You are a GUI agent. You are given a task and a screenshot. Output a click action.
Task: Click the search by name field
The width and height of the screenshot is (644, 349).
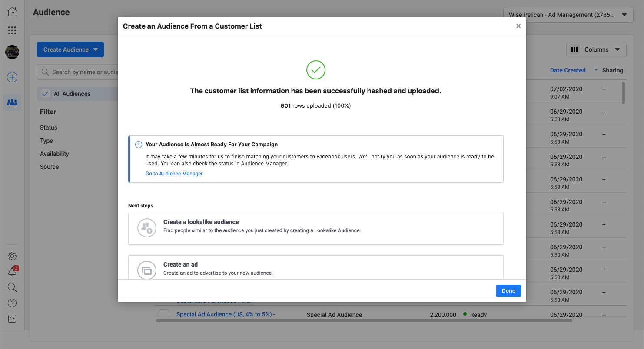click(77, 72)
